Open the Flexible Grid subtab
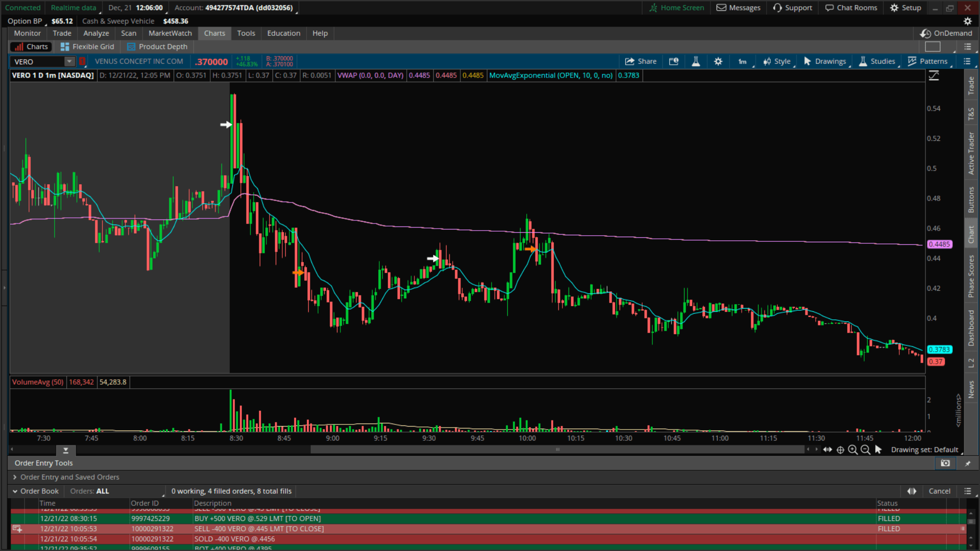 (87, 46)
